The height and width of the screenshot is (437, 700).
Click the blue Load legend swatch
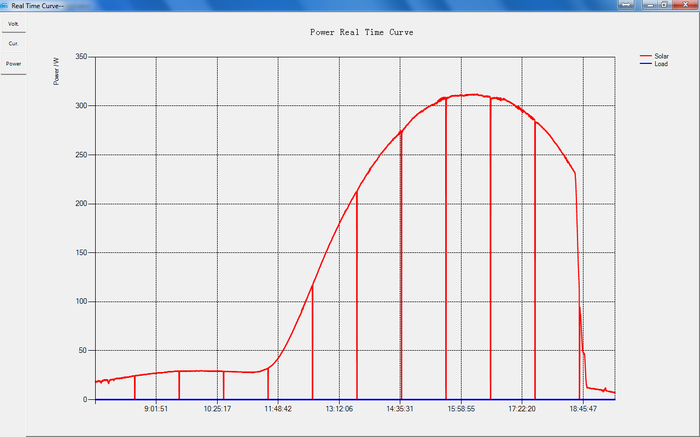[x=644, y=64]
